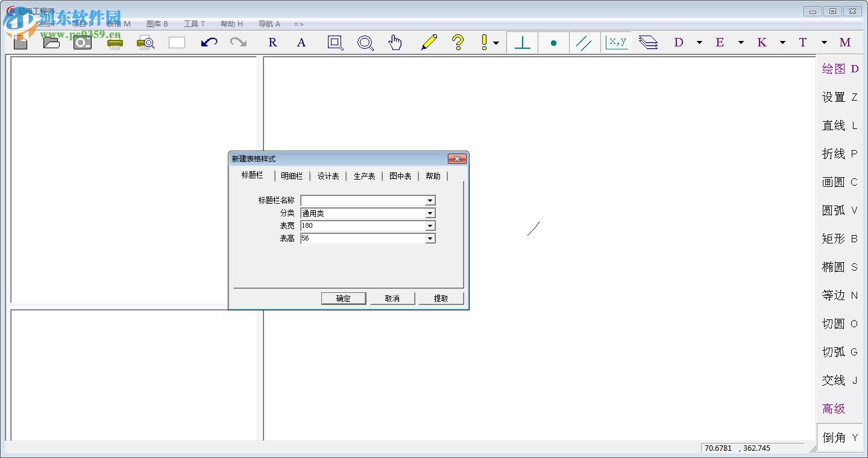The height and width of the screenshot is (458, 868).
Task: Click the purple E toolbar icon
Action: tap(720, 42)
